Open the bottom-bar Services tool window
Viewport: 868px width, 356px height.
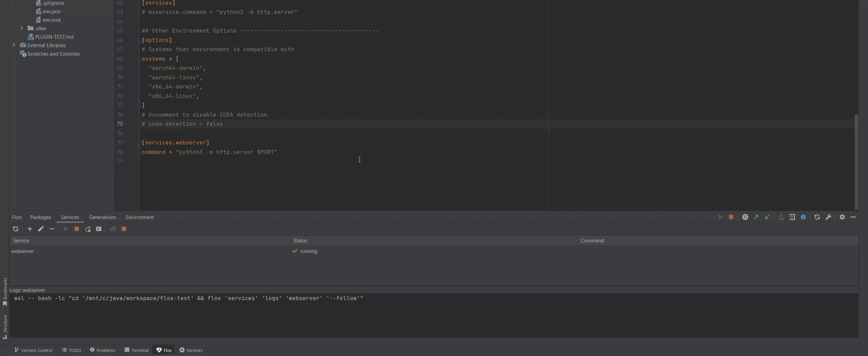(191, 350)
